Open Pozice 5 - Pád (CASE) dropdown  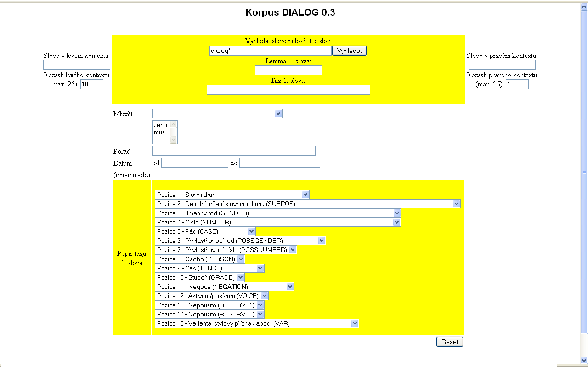click(205, 231)
